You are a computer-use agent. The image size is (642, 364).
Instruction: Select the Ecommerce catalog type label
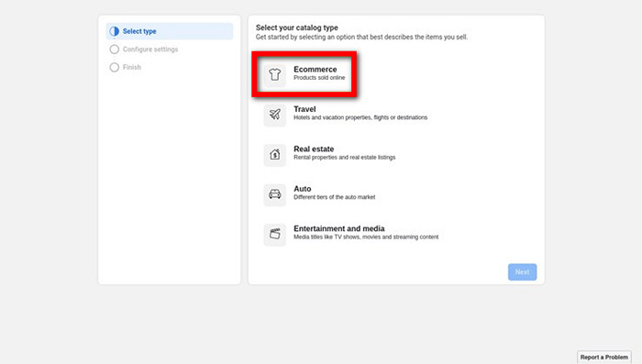(x=315, y=69)
